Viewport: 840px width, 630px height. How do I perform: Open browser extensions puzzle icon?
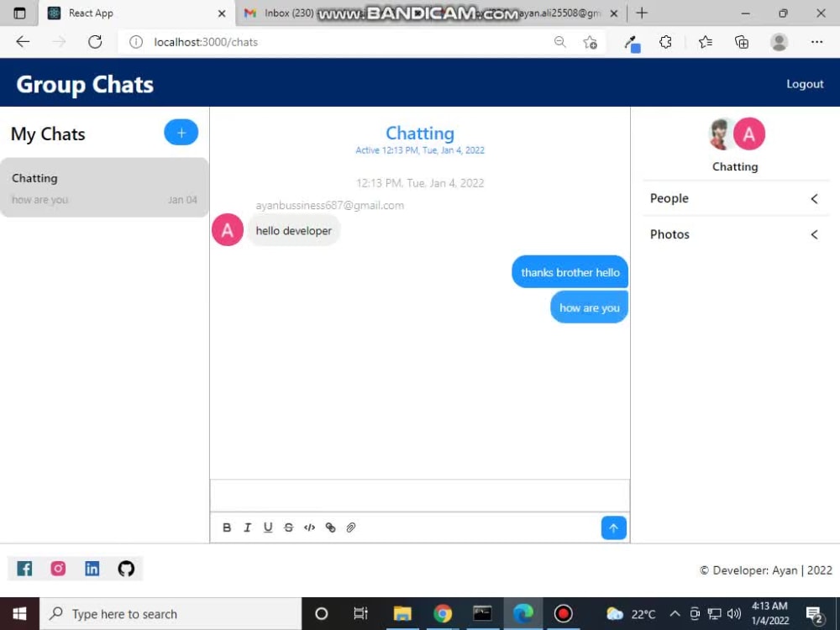point(665,42)
